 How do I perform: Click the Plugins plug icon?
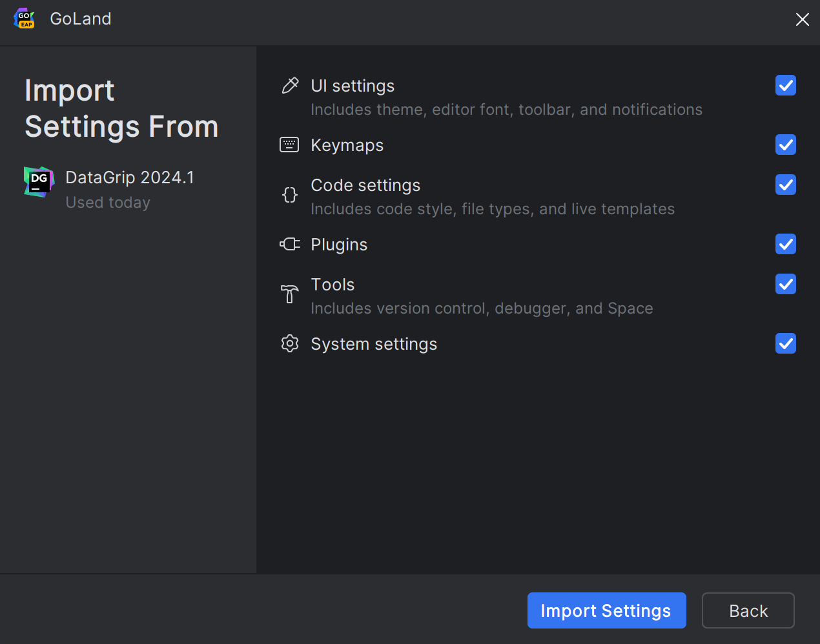(289, 244)
